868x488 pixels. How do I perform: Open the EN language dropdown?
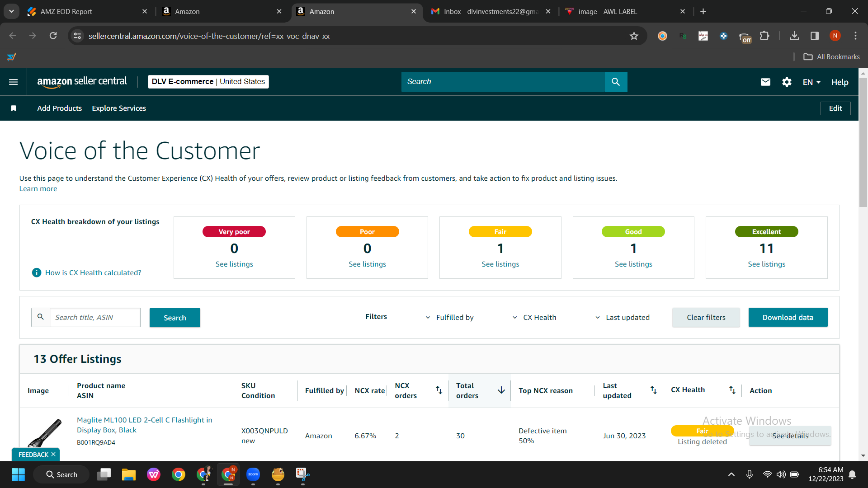pos(811,82)
